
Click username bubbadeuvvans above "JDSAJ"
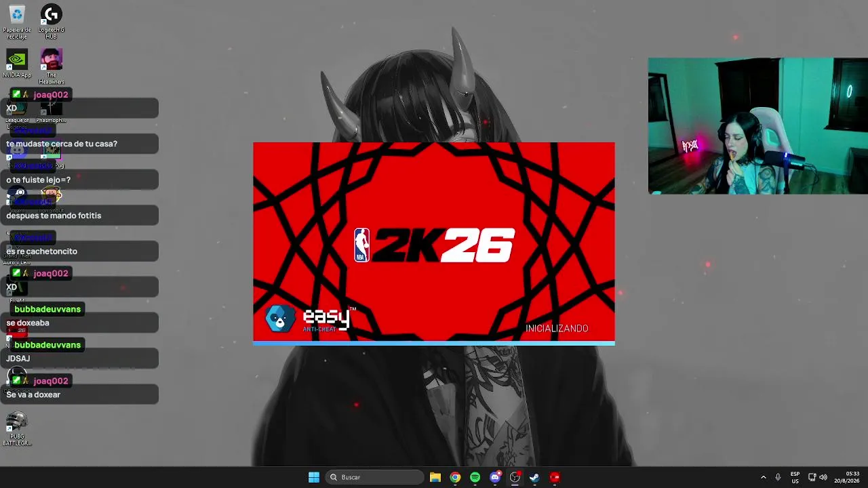pyautogui.click(x=47, y=345)
